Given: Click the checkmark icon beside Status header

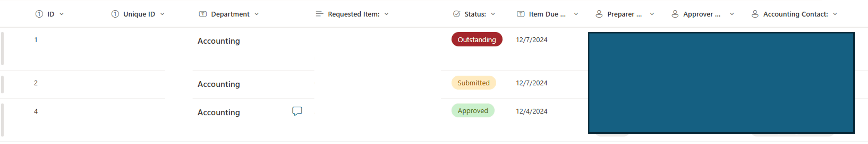Looking at the screenshot, I should pos(456,14).
